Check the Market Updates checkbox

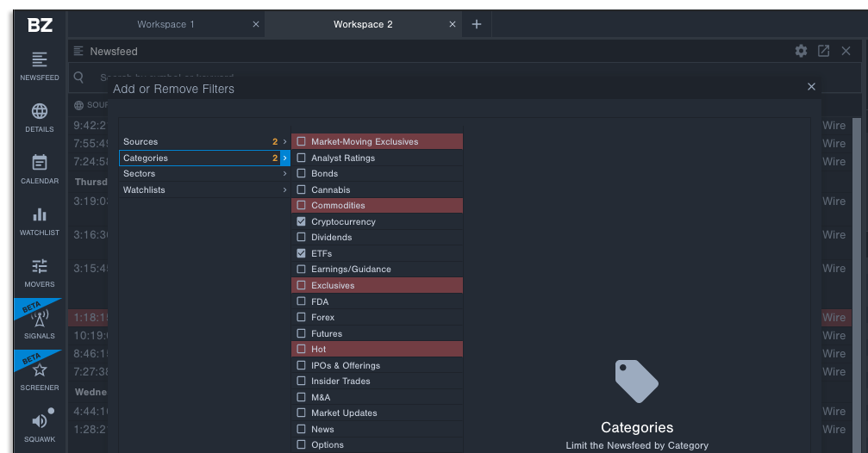tap(301, 413)
